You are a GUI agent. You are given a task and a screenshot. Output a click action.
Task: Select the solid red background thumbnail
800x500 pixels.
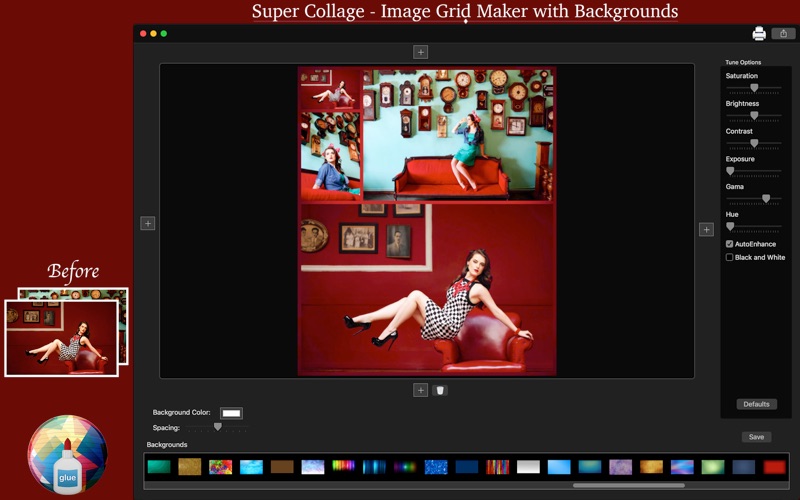774,466
